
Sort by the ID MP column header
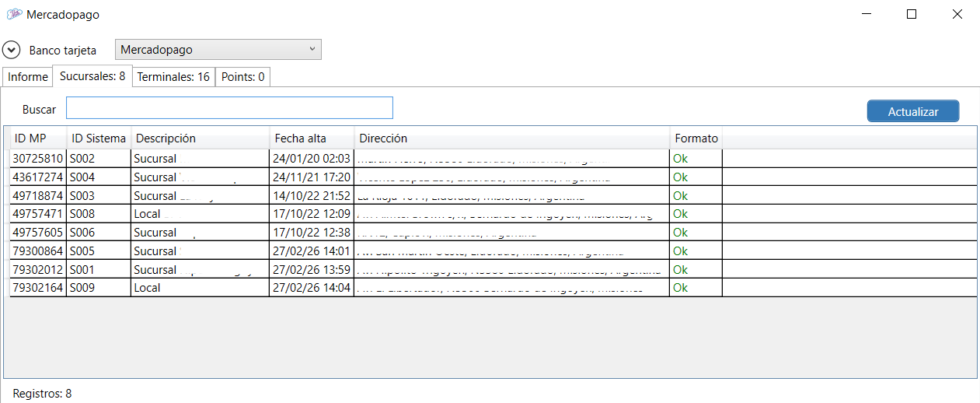point(31,138)
